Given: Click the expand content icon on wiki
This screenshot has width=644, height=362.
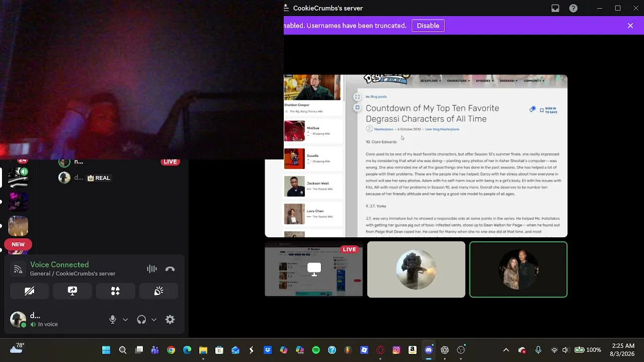Looking at the screenshot, I should (x=357, y=97).
